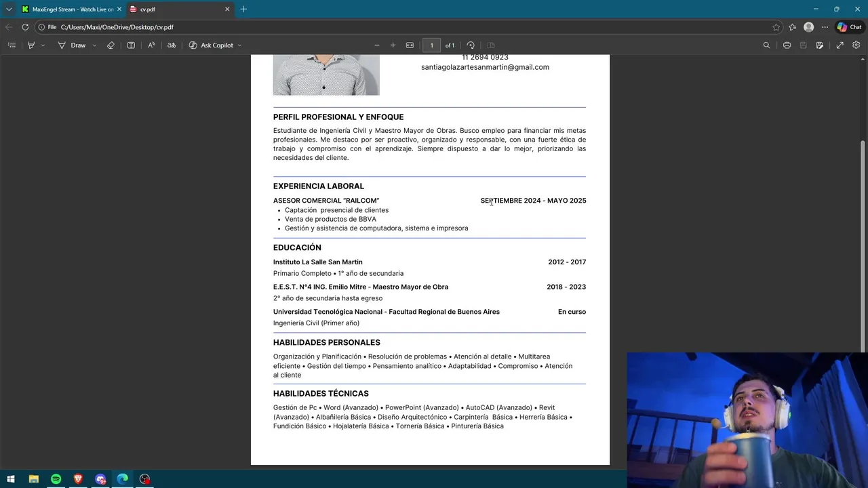Print the PDF document

tap(787, 45)
